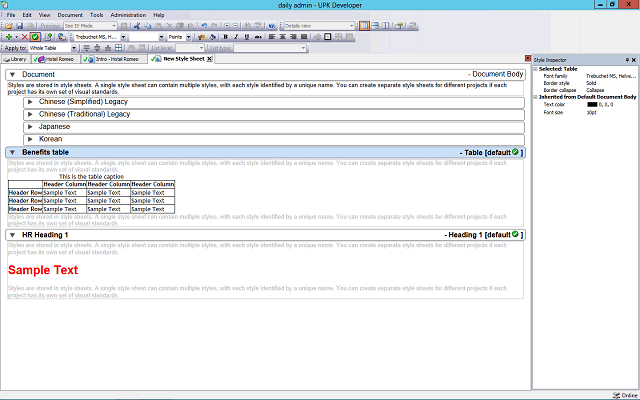640x400 pixels.
Task: Expand the Japanese style section
Action: click(30, 127)
